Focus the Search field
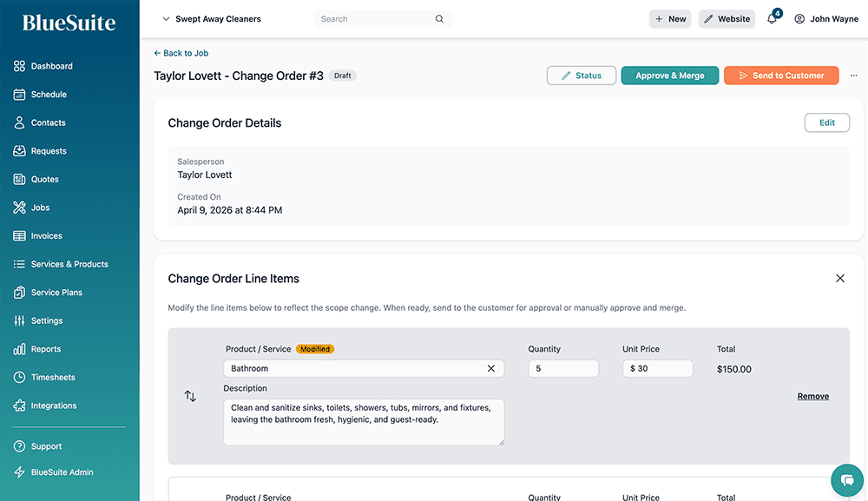Screen dimensions: 868x501 coord(383,19)
